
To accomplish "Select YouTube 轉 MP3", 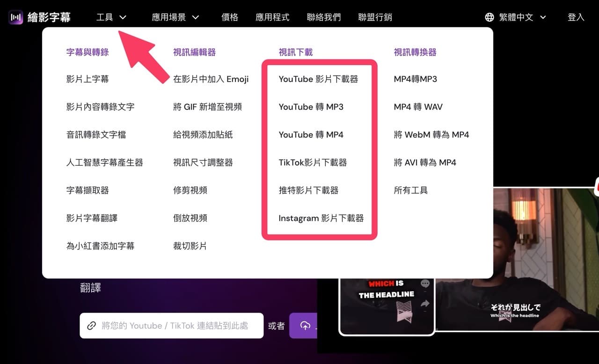I will click(311, 107).
